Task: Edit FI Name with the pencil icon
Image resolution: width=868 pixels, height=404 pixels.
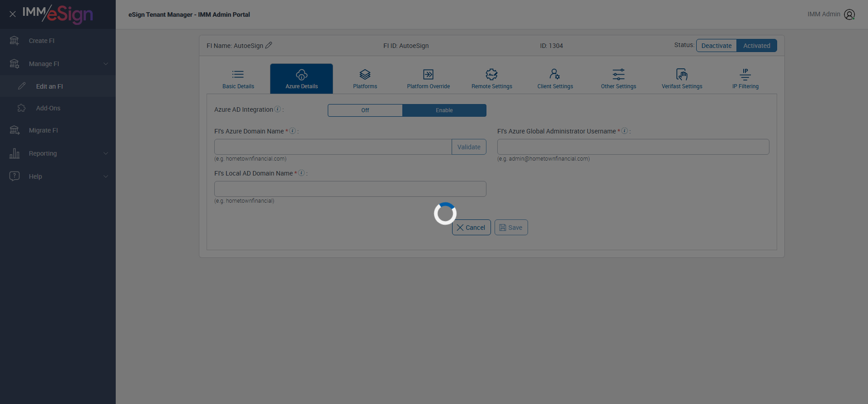Action: pyautogui.click(x=269, y=45)
